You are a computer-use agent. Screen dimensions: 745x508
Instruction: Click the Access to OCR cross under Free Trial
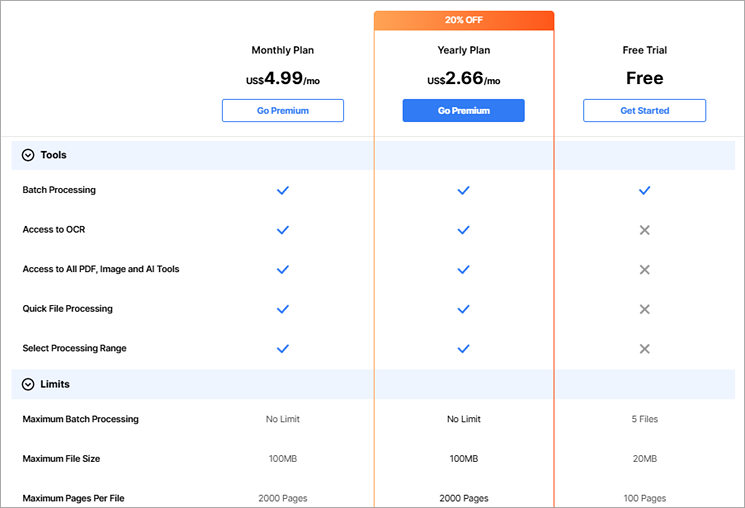click(644, 230)
